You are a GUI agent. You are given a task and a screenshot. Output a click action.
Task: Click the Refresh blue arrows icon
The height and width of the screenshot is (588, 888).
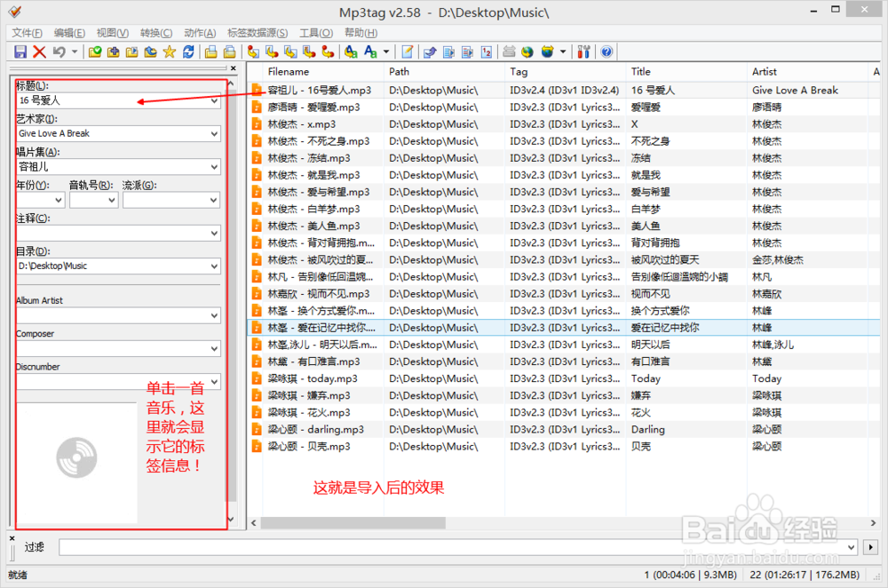coord(188,52)
